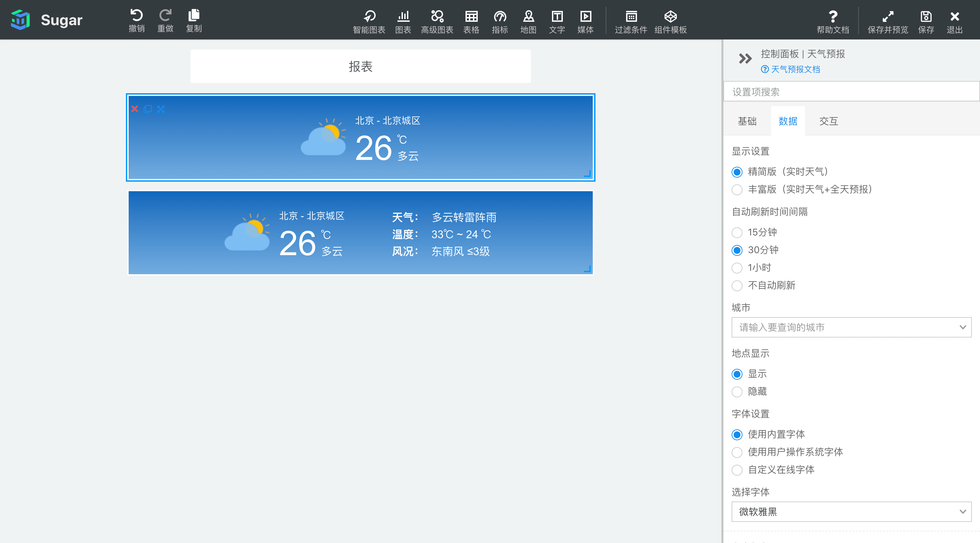This screenshot has height=543, width=980.
Task: Open the 选择字体 font dropdown showing 微软雅黑
Action: 851,512
